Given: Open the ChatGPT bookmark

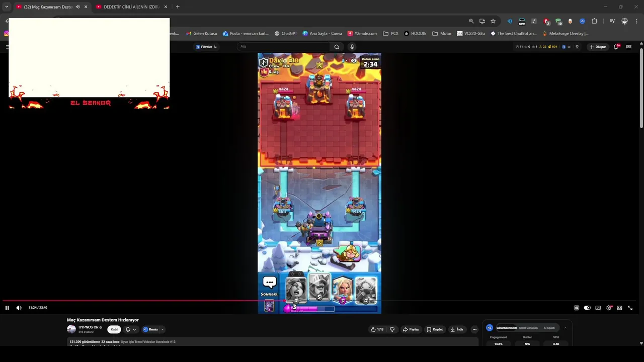Looking at the screenshot, I should [x=286, y=34].
